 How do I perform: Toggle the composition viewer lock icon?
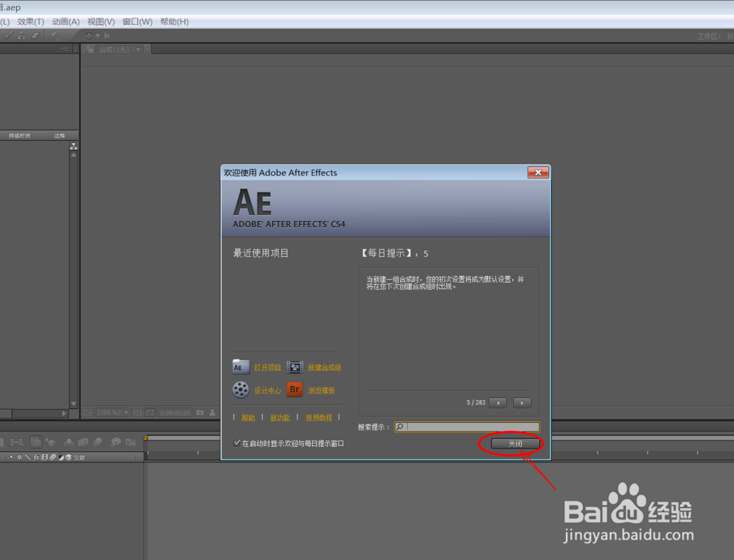90,49
